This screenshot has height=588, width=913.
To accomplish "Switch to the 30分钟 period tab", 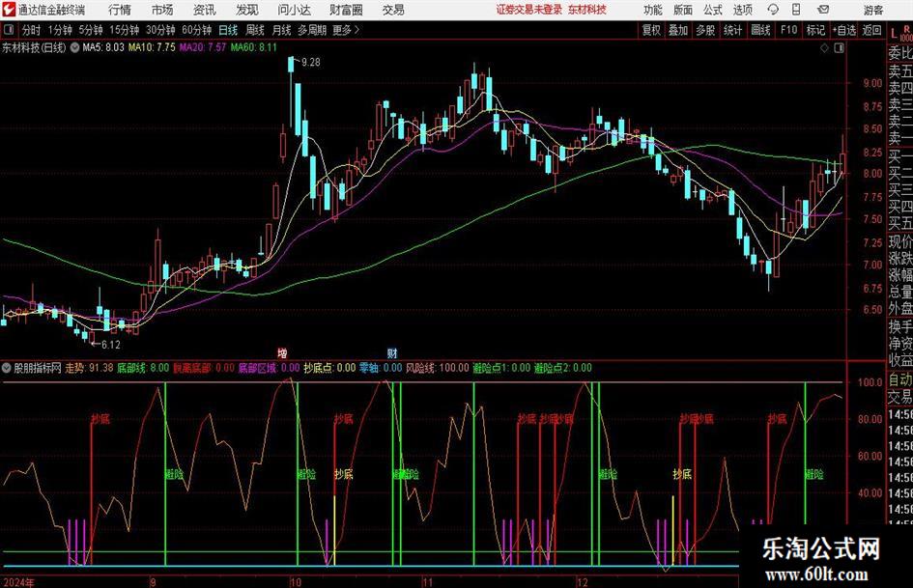I will 160,30.
